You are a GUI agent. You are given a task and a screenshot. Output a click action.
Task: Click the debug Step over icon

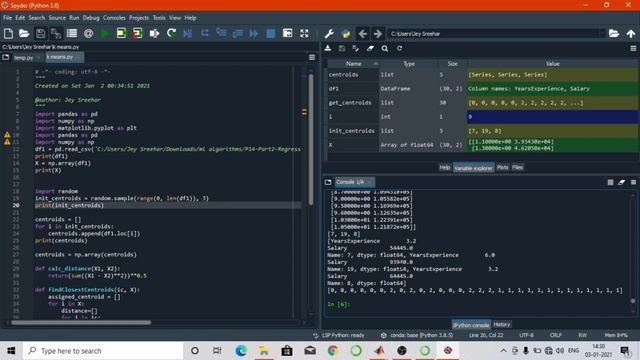coord(204,33)
